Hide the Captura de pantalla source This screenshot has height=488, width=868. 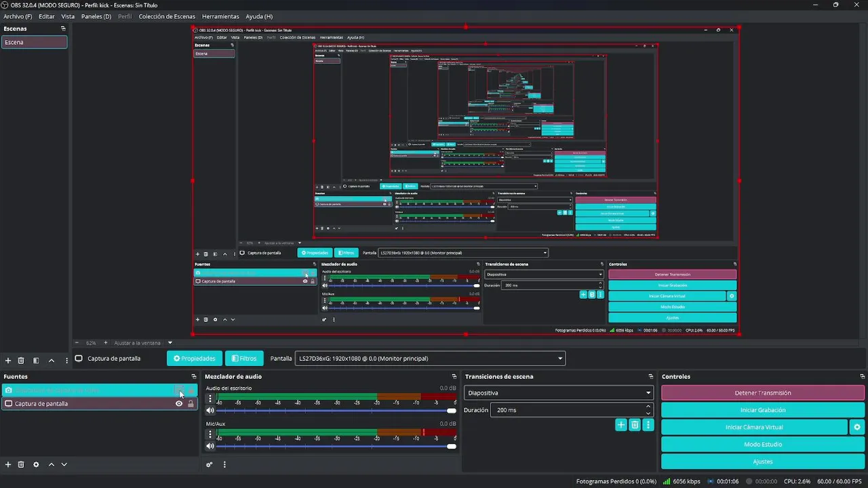click(x=179, y=403)
